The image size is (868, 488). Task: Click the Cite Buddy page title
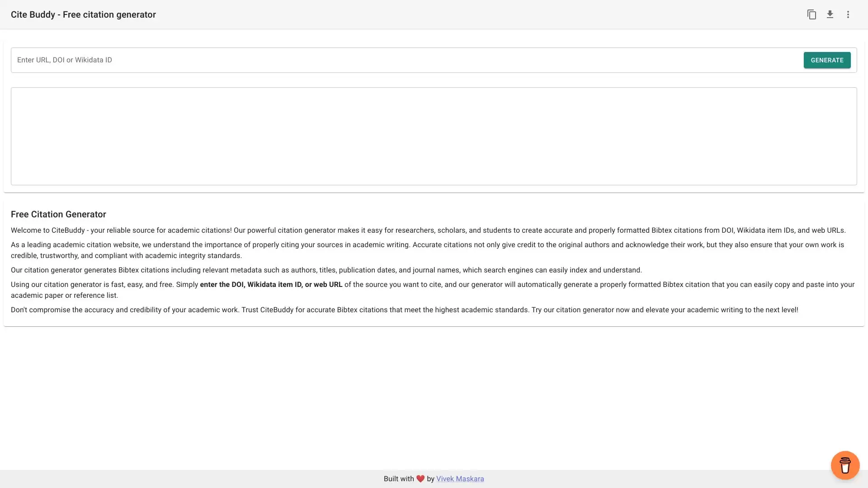click(83, 14)
